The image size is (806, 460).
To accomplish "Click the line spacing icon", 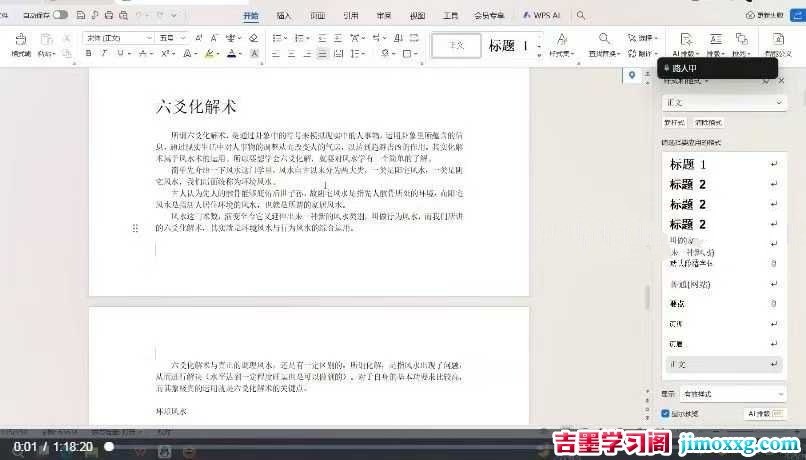I will [355, 53].
